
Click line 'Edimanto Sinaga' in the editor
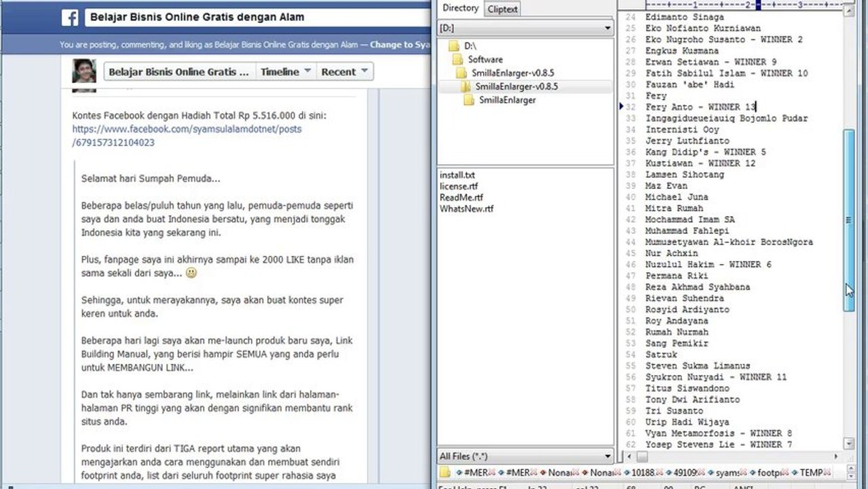tap(685, 17)
